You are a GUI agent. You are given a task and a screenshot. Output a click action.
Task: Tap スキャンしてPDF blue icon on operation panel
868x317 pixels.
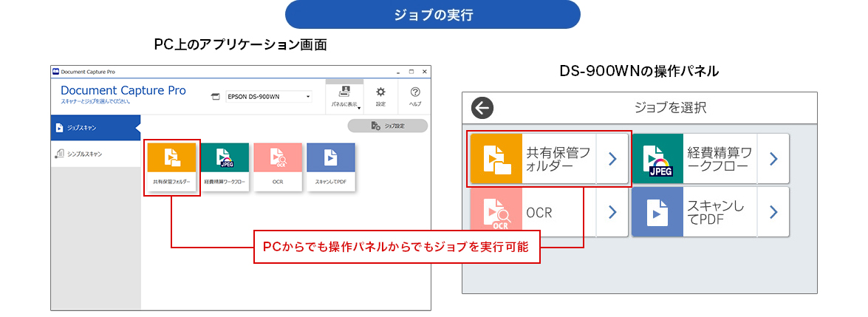657,211
